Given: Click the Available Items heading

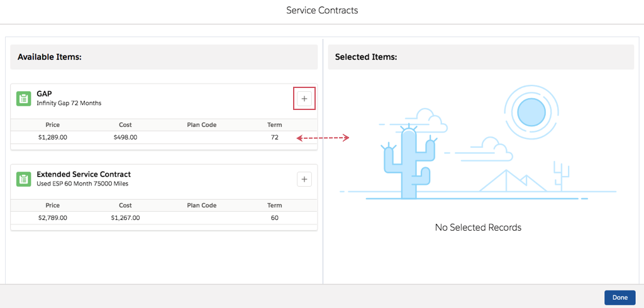Looking at the screenshot, I should pos(50,57).
